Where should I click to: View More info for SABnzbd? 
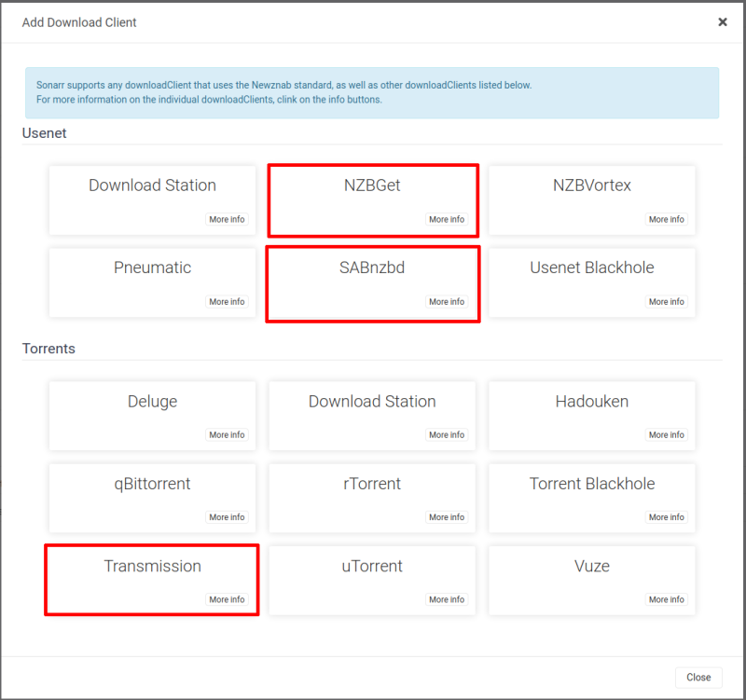click(x=447, y=301)
